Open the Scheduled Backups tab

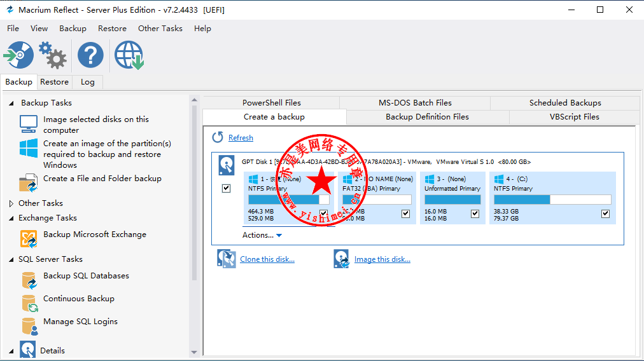565,102
